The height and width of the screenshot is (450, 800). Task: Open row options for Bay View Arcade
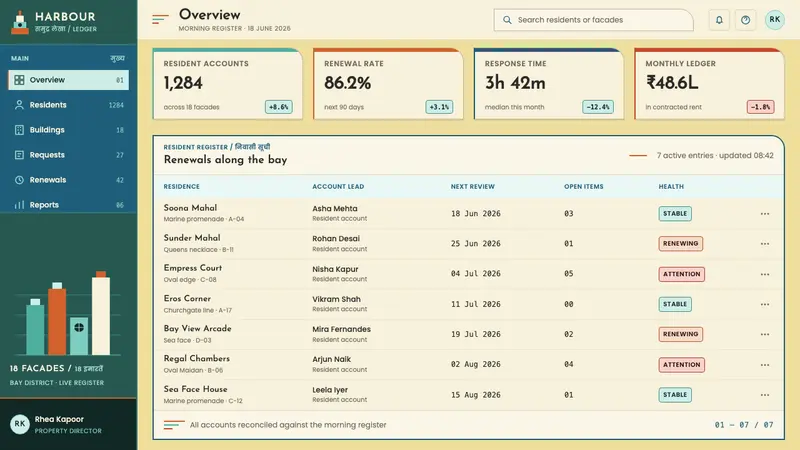coord(765,335)
